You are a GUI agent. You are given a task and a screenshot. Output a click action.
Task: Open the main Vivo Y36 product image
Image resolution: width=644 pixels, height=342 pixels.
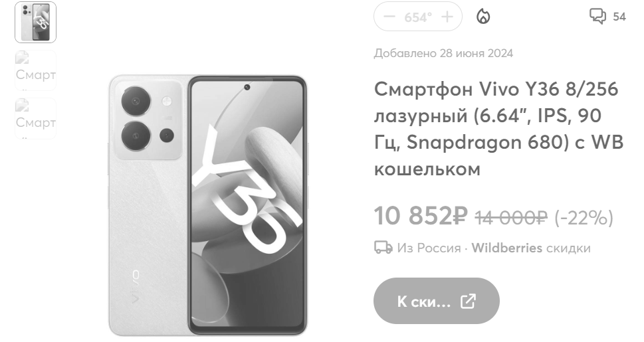pyautogui.click(x=208, y=205)
